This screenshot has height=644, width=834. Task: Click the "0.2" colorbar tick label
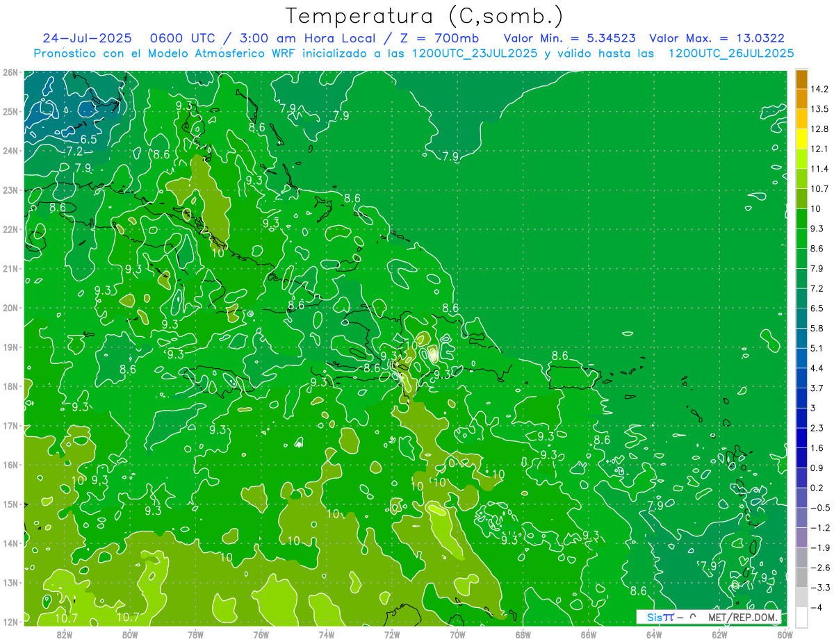point(817,487)
